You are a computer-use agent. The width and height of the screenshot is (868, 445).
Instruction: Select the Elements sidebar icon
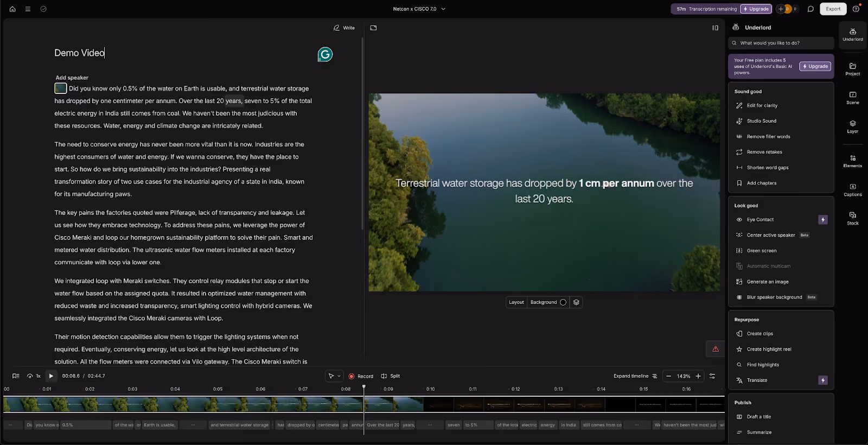tap(852, 161)
